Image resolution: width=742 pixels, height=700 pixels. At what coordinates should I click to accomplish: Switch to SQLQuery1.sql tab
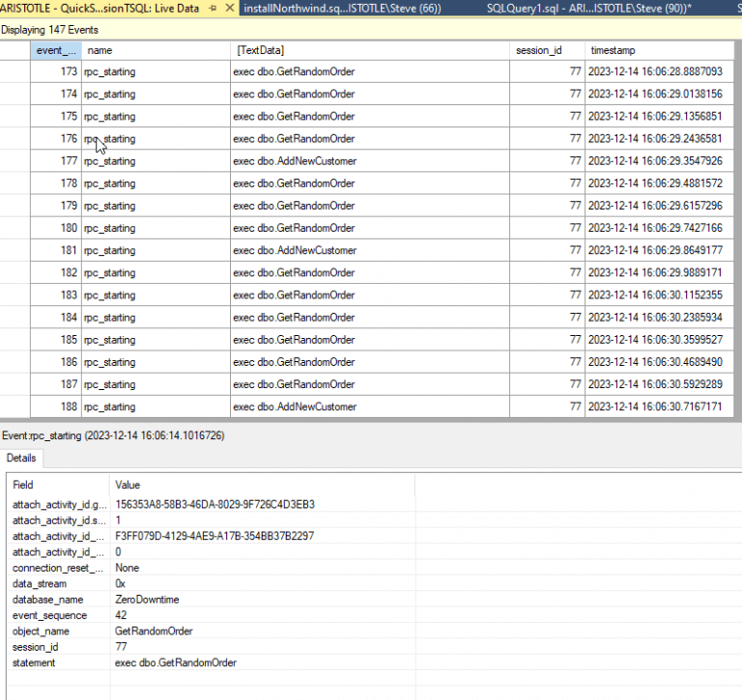point(588,8)
